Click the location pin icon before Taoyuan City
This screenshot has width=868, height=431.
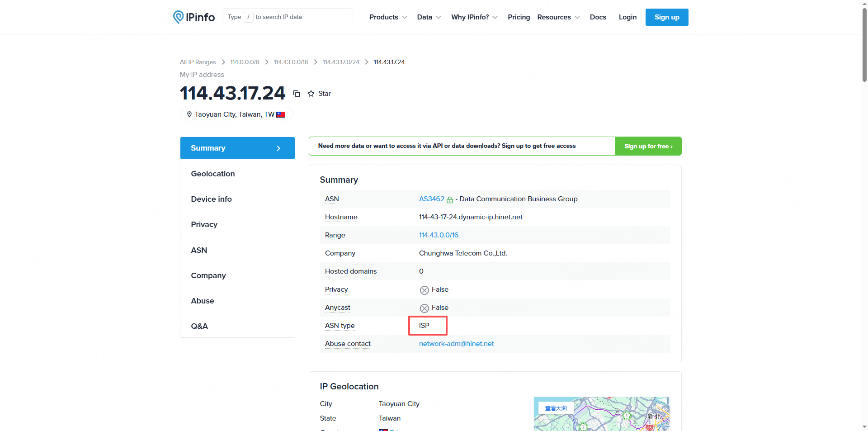click(189, 114)
